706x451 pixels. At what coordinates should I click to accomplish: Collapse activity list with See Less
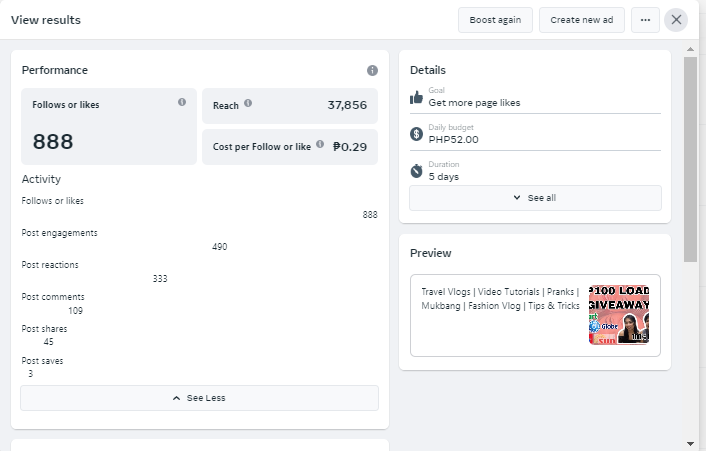pyautogui.click(x=199, y=398)
